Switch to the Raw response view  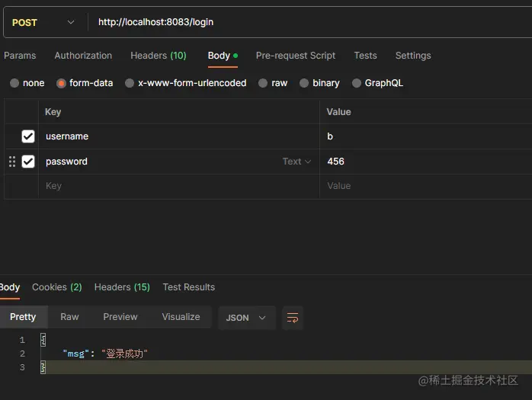point(69,317)
